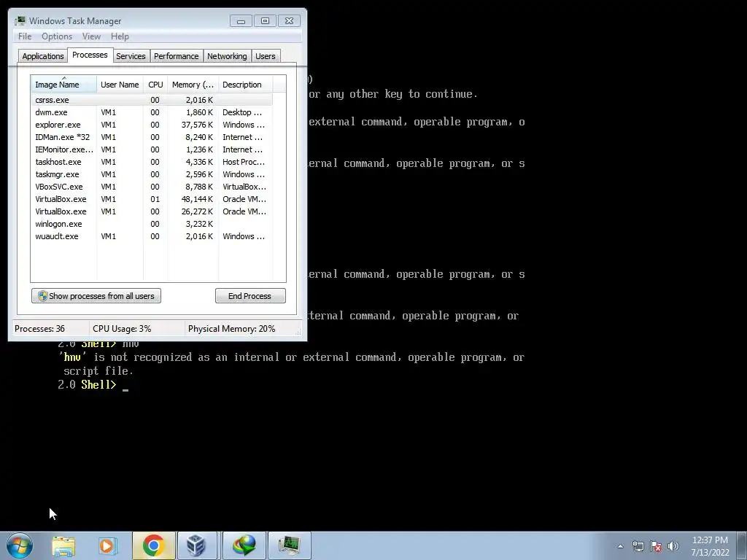Click the 37,576 K memory value
747x560 pixels.
pyautogui.click(x=197, y=125)
